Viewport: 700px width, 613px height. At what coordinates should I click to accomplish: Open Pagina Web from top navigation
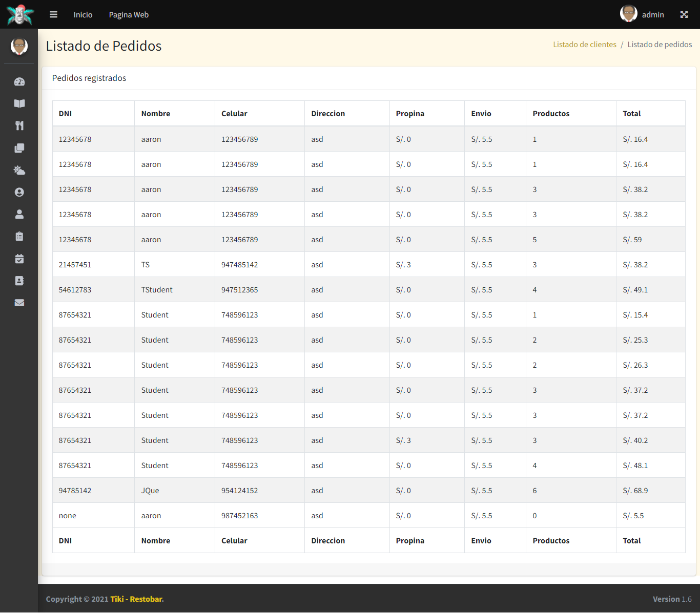coord(129,15)
